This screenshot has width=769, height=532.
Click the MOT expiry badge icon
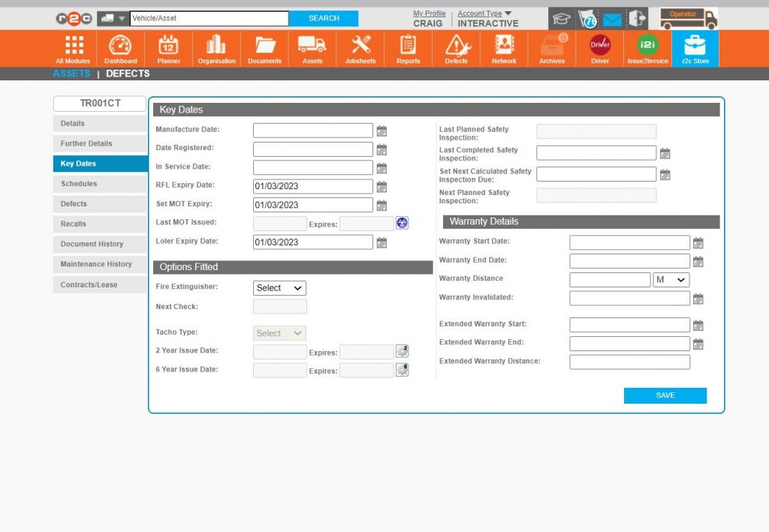pos(402,222)
